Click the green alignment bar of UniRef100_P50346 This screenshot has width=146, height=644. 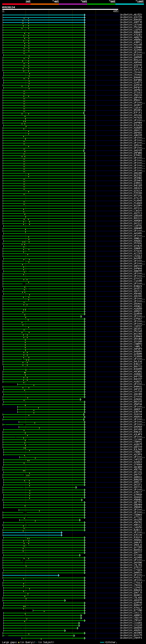(44, 27)
